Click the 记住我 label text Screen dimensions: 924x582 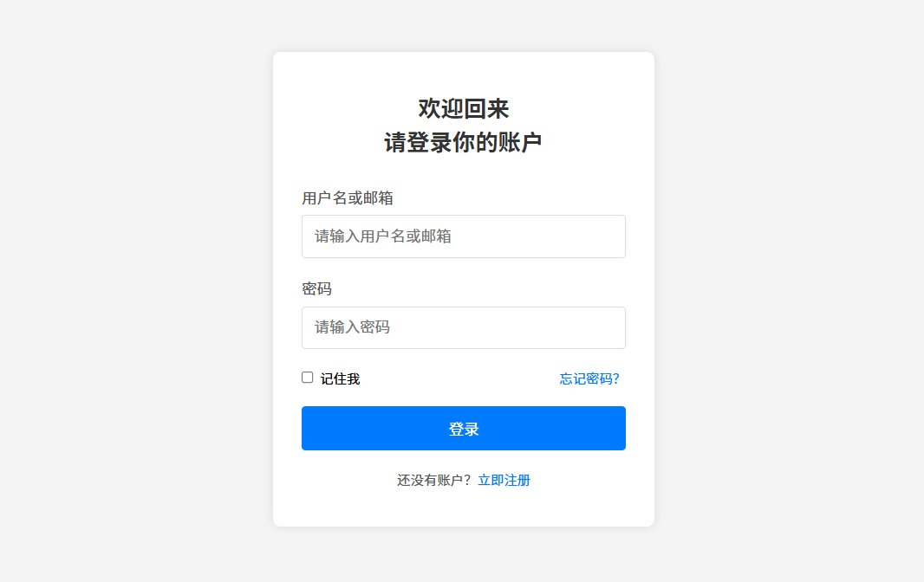340,378
